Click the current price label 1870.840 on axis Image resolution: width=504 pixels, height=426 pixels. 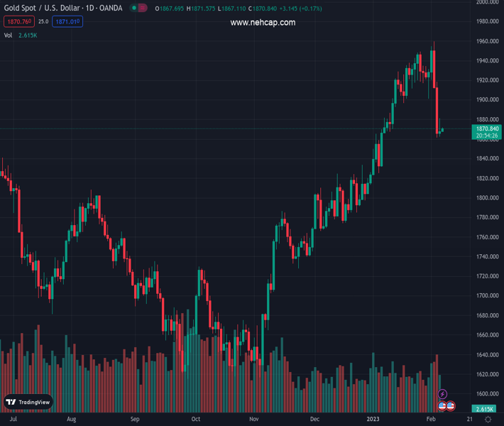point(486,129)
